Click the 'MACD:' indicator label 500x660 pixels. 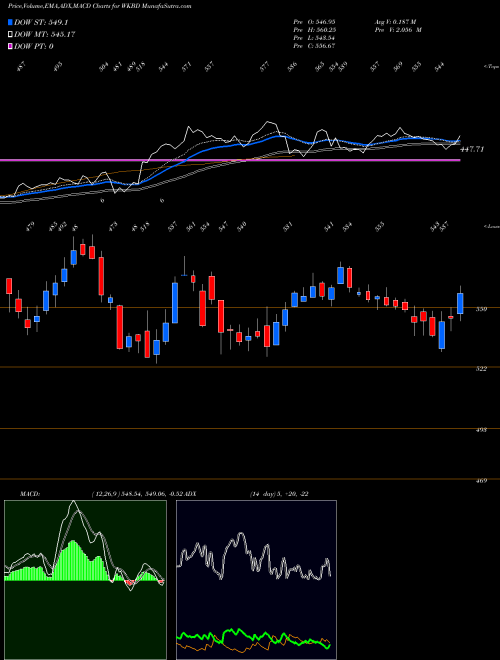[29, 494]
